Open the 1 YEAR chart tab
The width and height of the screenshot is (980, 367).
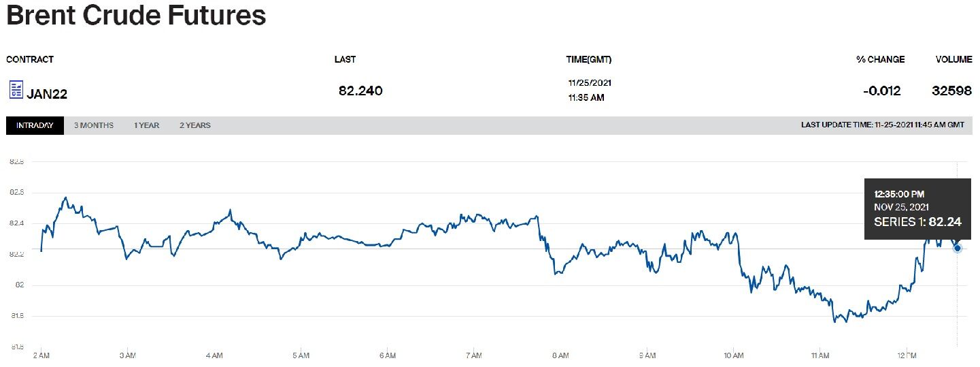(146, 125)
